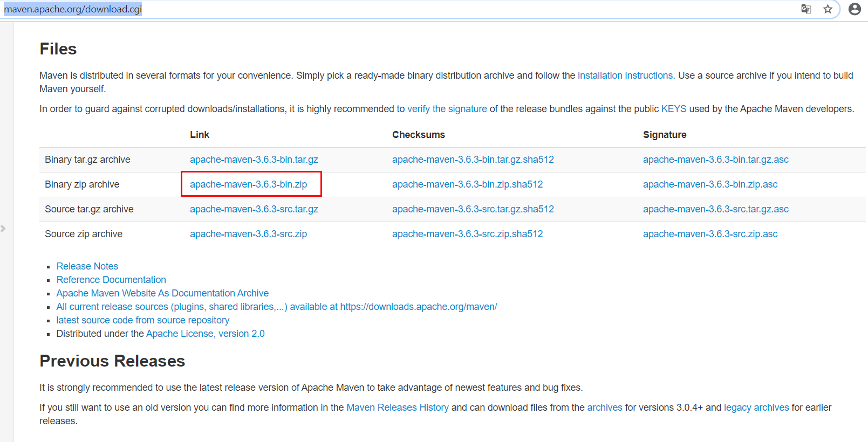Open the archives link for versions 3.0.4+
This screenshot has width=868, height=442.
[605, 408]
